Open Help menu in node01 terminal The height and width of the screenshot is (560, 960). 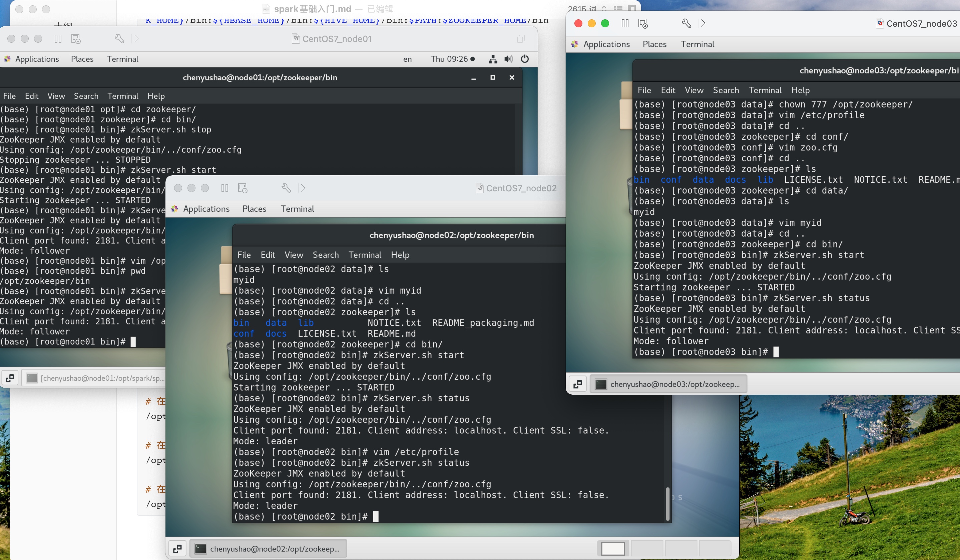pyautogui.click(x=156, y=96)
